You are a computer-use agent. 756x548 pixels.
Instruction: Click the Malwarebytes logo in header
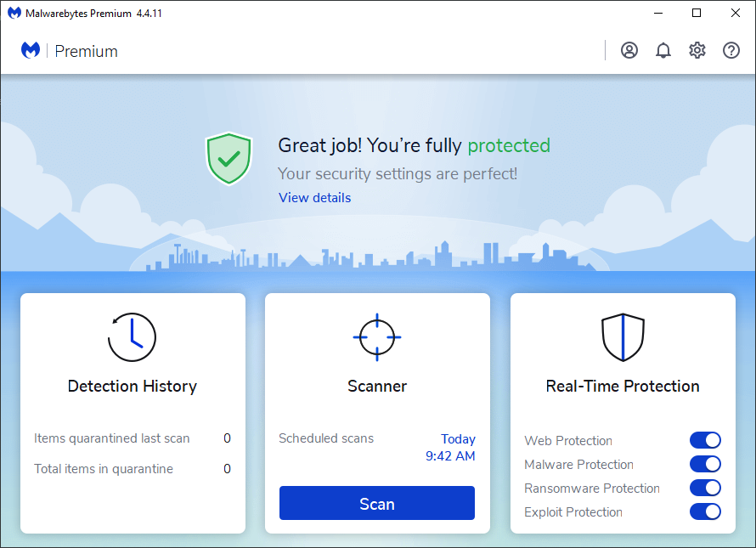pyautogui.click(x=31, y=51)
